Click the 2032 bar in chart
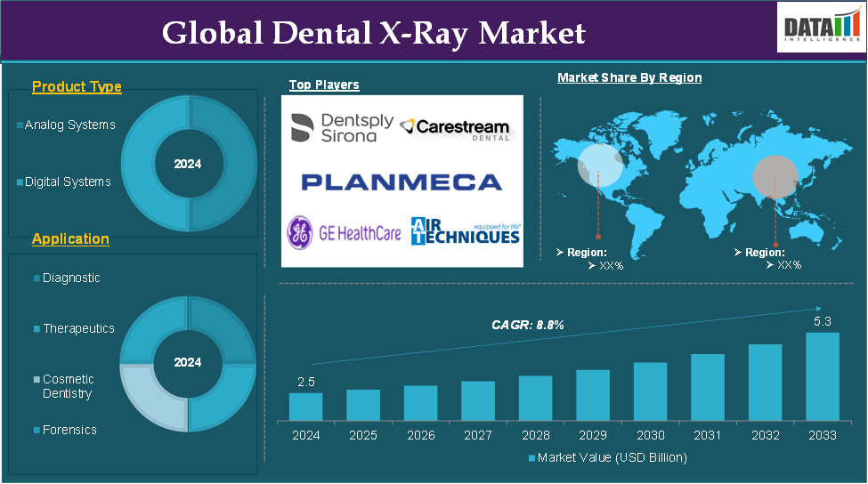The image size is (868, 484). (x=765, y=383)
